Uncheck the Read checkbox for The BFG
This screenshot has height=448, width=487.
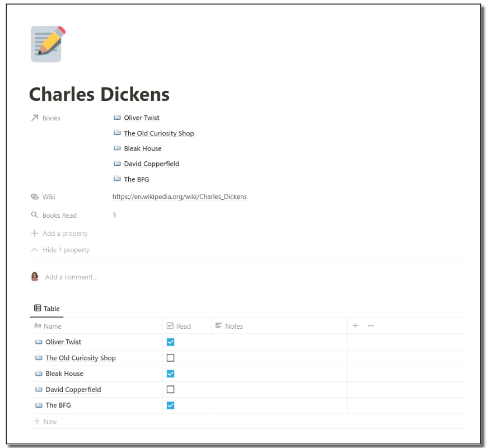[x=171, y=405]
